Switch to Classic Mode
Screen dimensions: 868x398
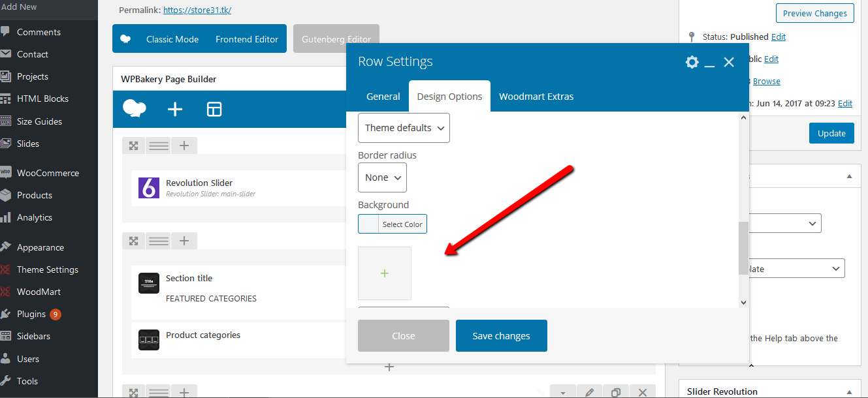click(172, 39)
